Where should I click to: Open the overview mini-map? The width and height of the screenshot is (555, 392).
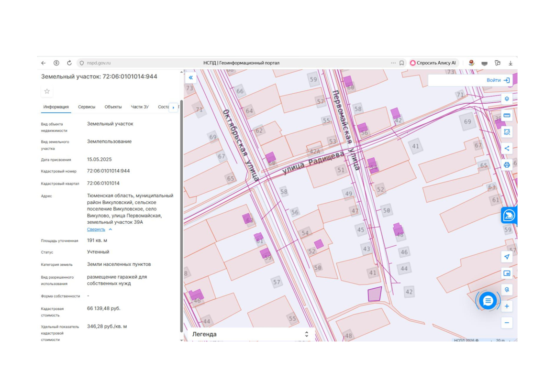[507, 273]
